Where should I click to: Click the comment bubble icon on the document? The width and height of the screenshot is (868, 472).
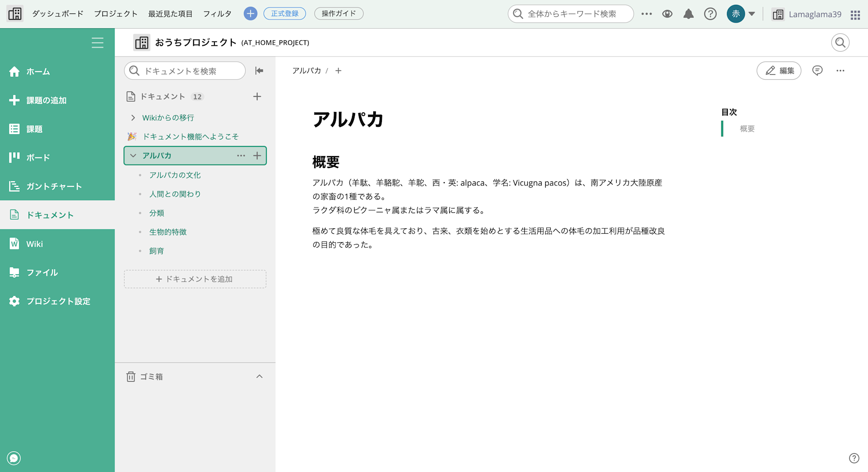[x=817, y=70]
